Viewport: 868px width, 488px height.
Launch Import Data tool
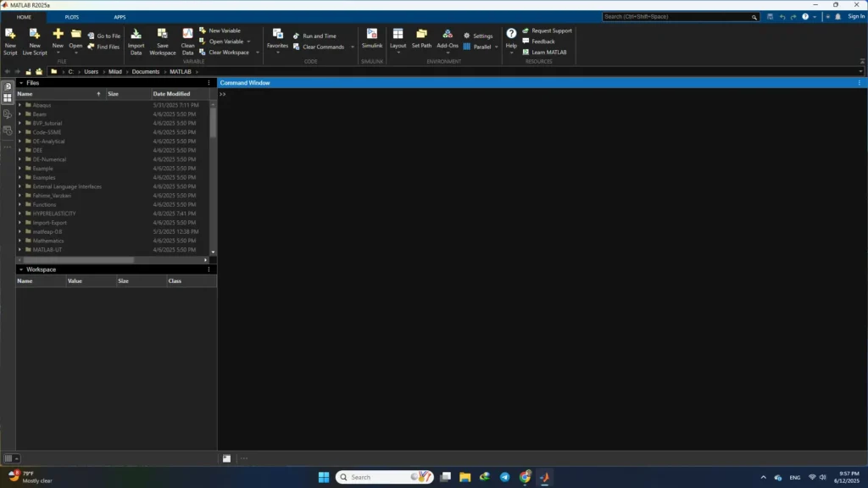coord(136,42)
